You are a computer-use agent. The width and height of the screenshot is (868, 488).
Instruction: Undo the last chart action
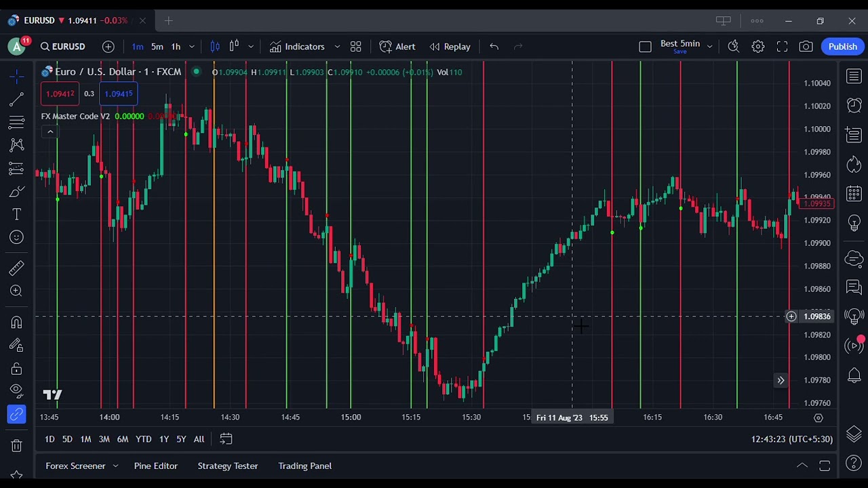[494, 47]
